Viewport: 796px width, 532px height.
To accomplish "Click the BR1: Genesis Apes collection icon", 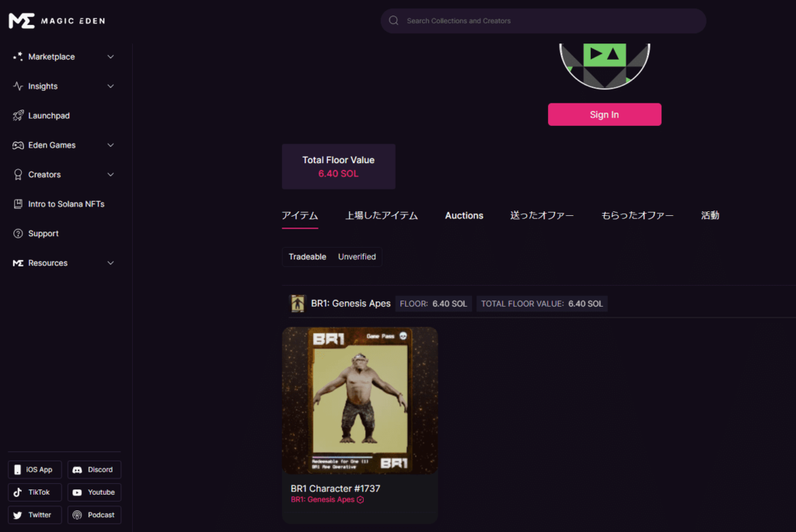I will 298,303.
